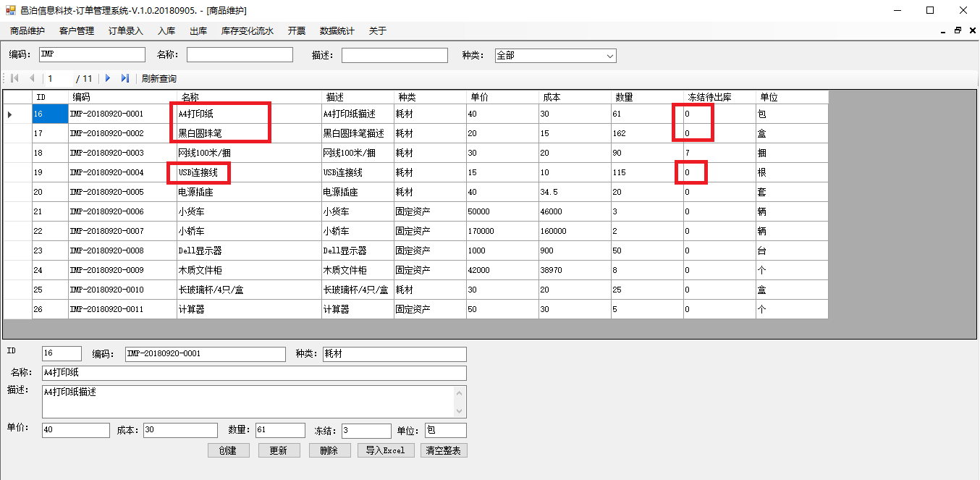
Task: Open the 关于 menu
Action: pyautogui.click(x=378, y=31)
